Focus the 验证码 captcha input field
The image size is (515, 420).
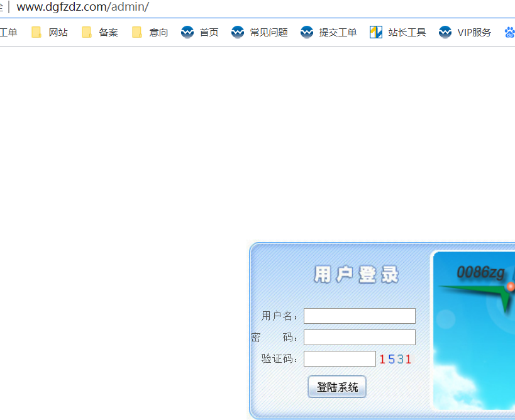tap(340, 359)
